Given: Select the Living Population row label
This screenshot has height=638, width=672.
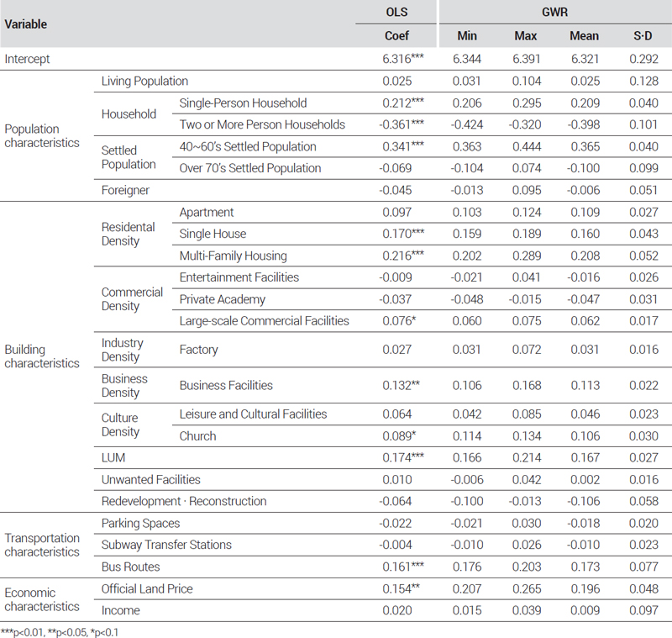Looking at the screenshot, I should [x=144, y=82].
